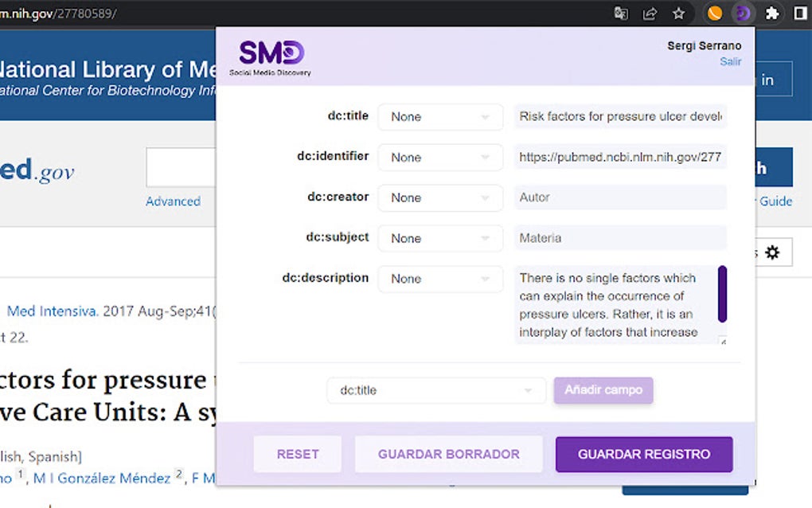Screen dimensions: 812x508
Task: Open the None dropdown next to dc:title
Action: click(x=439, y=116)
